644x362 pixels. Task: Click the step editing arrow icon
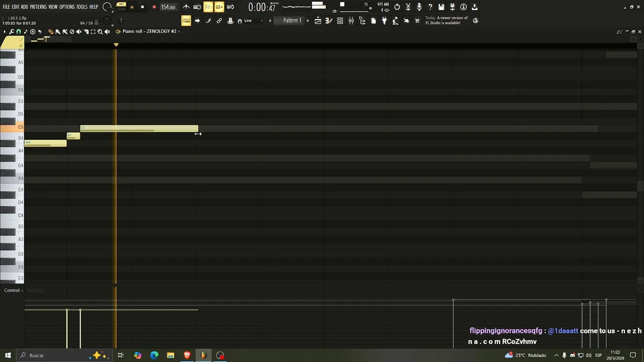pos(197,21)
